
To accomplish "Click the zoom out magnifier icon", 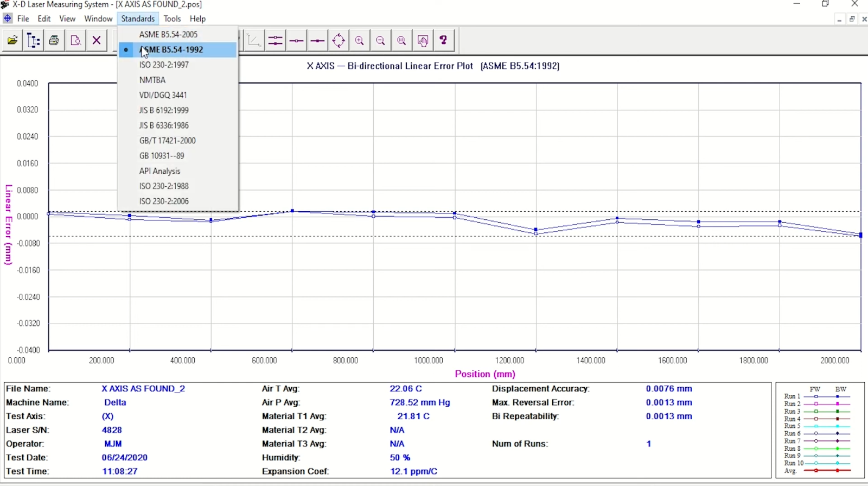I will [381, 40].
